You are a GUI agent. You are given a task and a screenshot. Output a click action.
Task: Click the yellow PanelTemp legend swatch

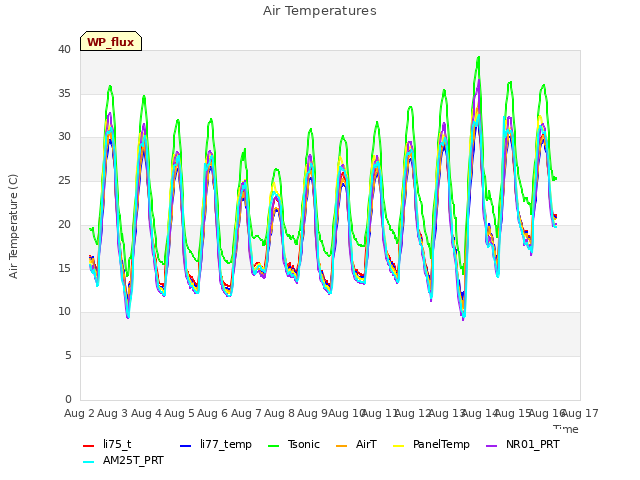click(x=398, y=446)
